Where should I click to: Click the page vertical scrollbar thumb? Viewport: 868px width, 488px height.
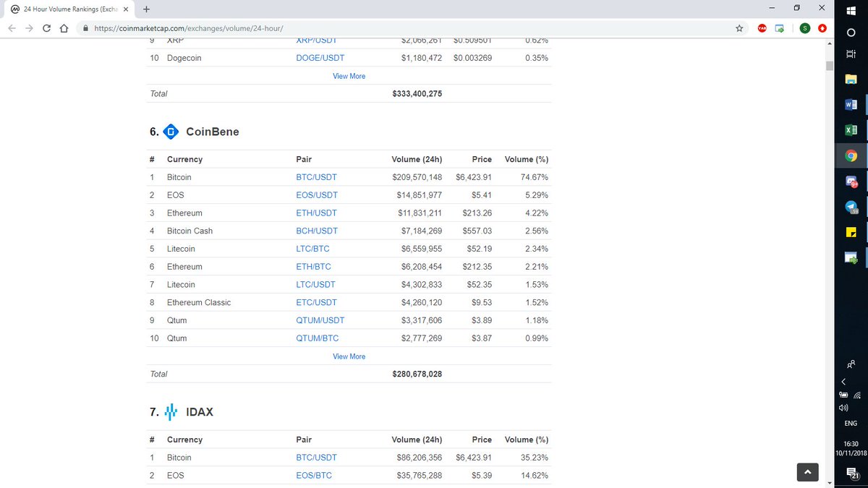(x=830, y=67)
